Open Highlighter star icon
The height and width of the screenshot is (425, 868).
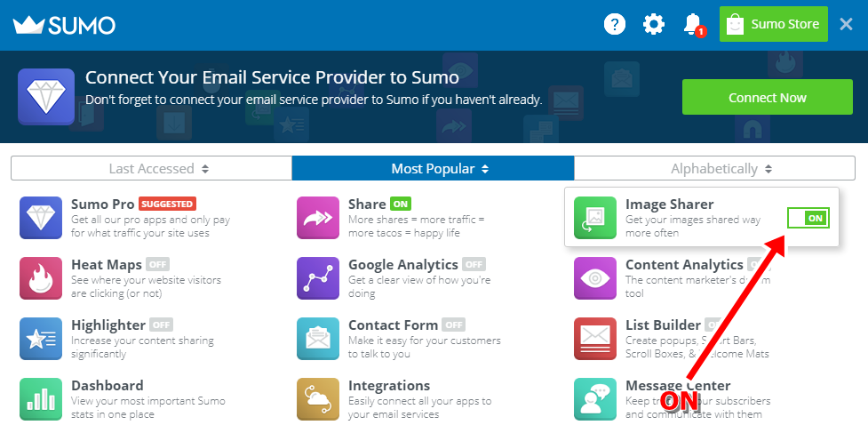pos(41,339)
